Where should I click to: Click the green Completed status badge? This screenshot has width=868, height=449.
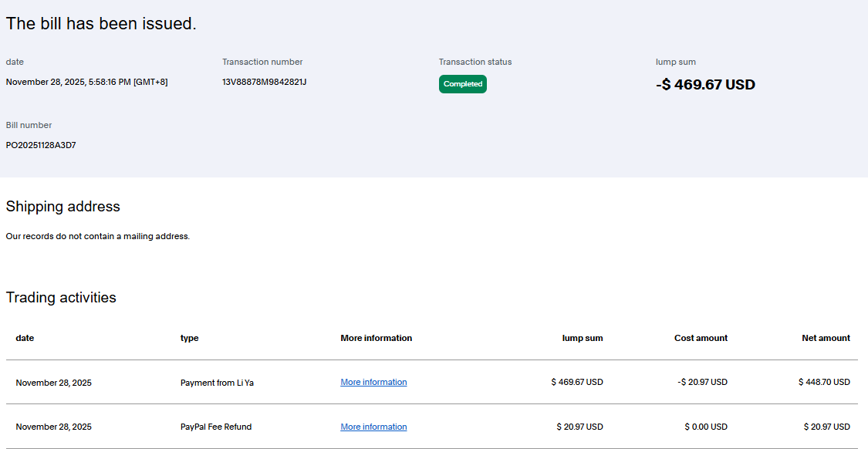click(x=463, y=84)
